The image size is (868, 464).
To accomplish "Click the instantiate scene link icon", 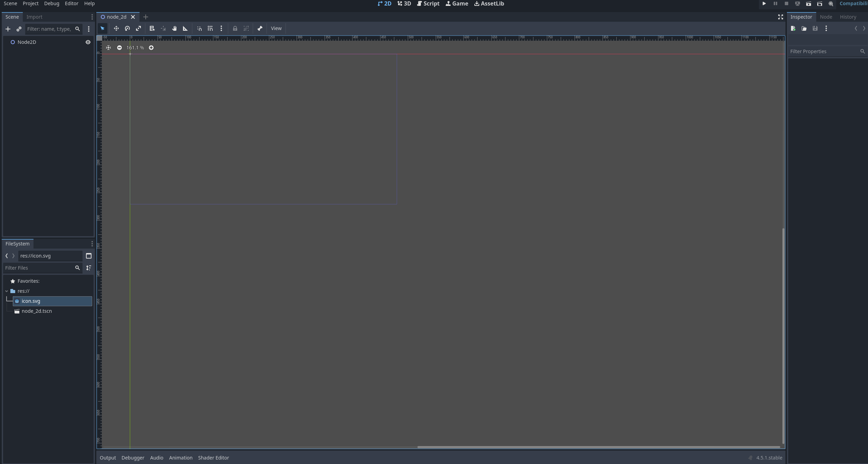I will (x=19, y=29).
